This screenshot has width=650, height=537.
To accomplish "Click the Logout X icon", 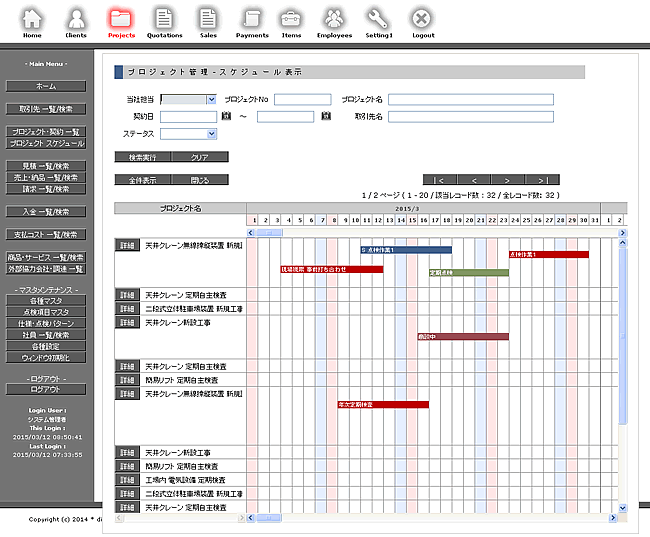I will [422, 19].
